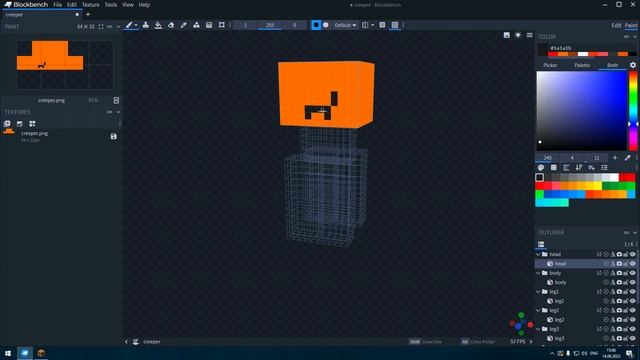The width and height of the screenshot is (640, 360).
Task: Switch to Paint mode
Action: coord(631,25)
